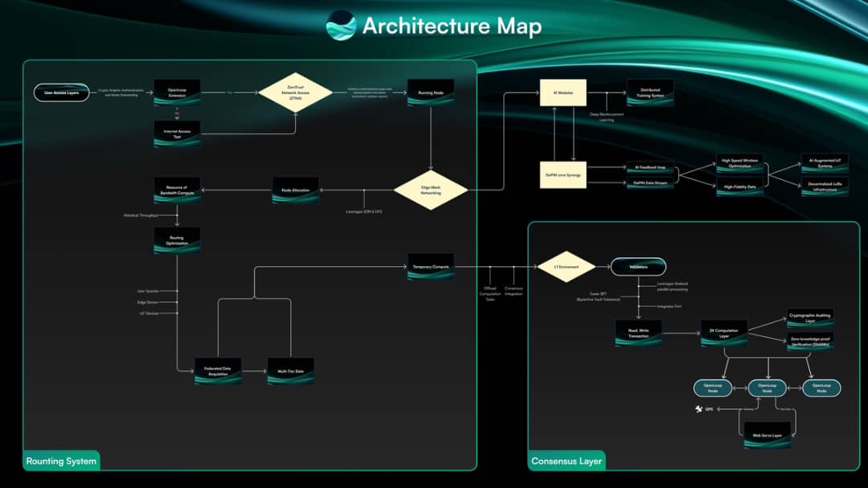Expand the Edge Mesh Networking diamond
The image size is (868, 488).
431,190
